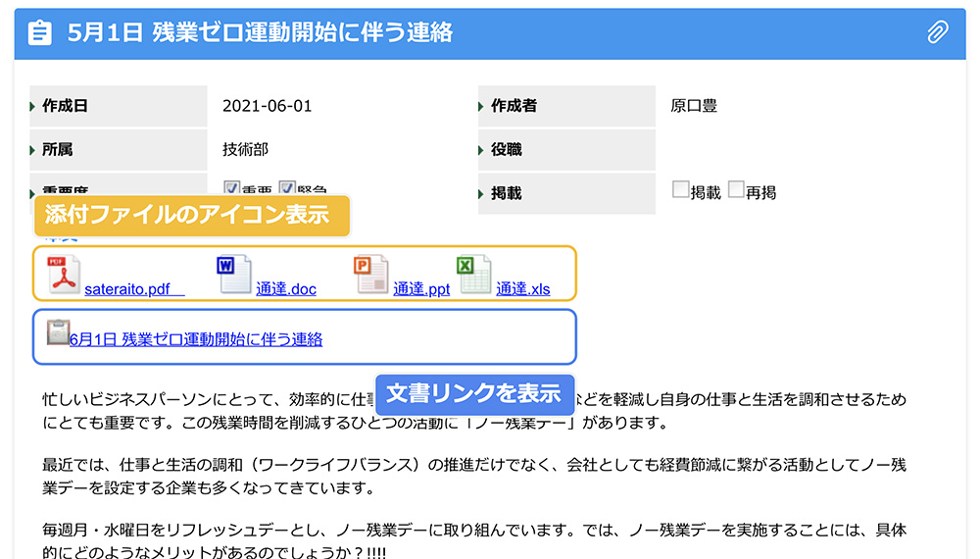This screenshot has height=559, width=980.
Task: Check the 掲載 checkbox
Action: 680,190
